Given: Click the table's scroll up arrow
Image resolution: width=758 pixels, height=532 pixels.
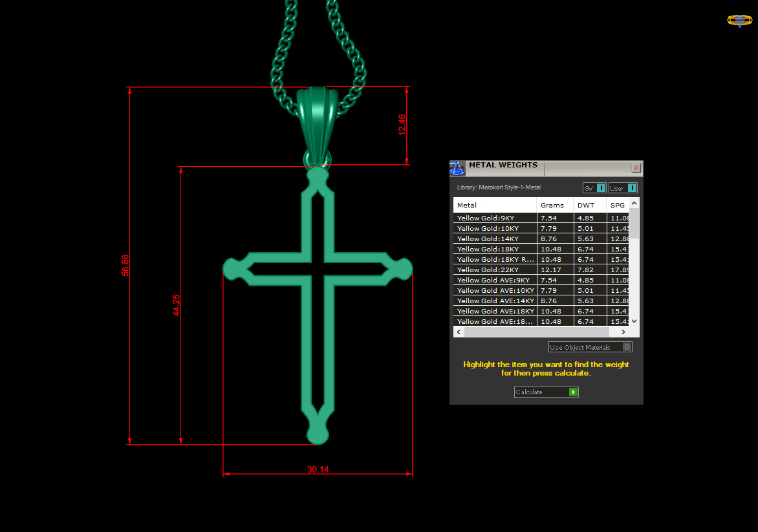Looking at the screenshot, I should click(x=634, y=204).
